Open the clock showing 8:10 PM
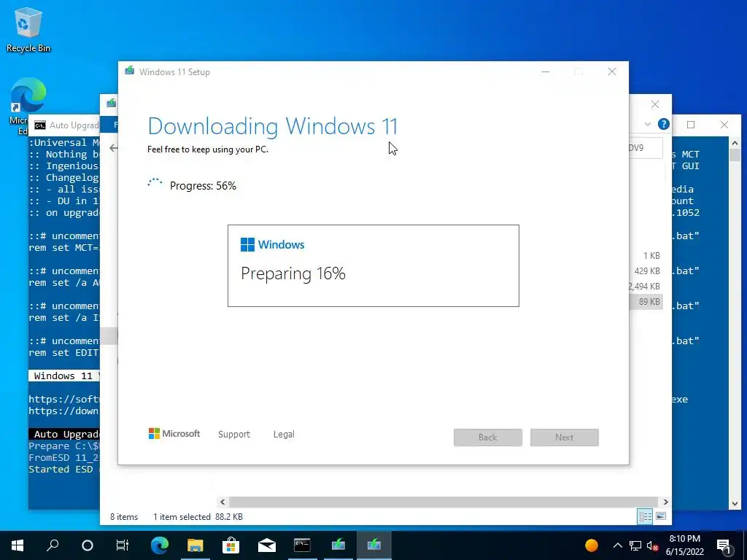Image resolution: width=747 pixels, height=560 pixels. pos(684,545)
